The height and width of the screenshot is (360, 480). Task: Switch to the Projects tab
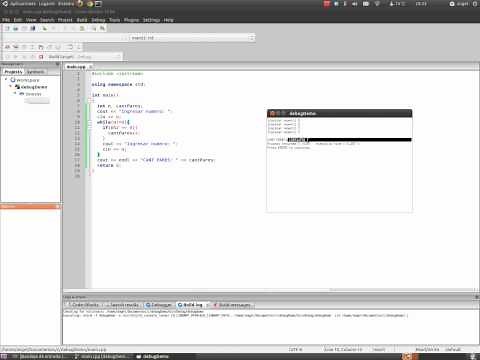pyautogui.click(x=13, y=72)
